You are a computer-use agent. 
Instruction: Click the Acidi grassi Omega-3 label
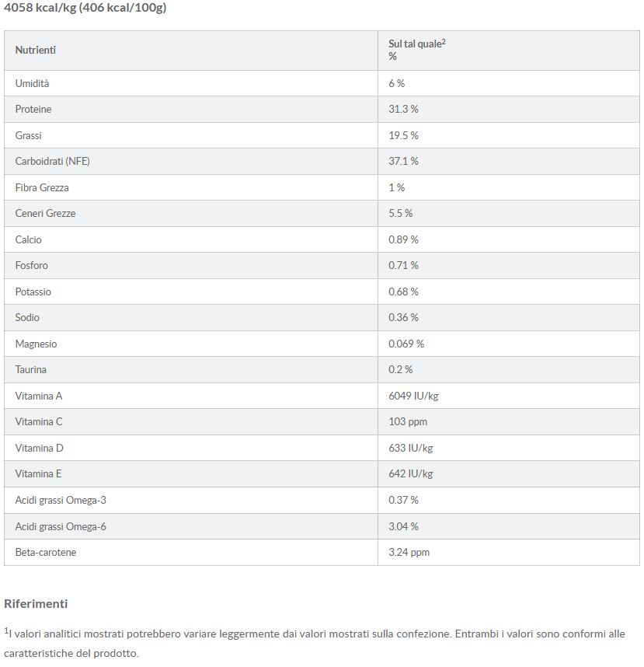pyautogui.click(x=61, y=501)
